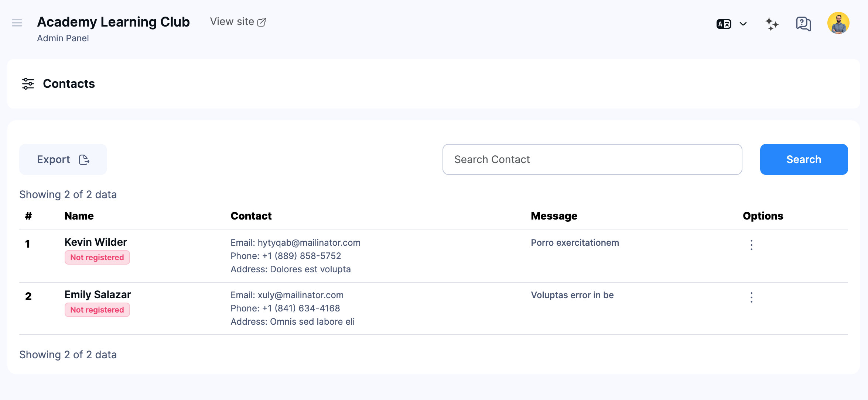Click the AI sparkles assistant icon
This screenshot has height=400, width=868.
772,23
